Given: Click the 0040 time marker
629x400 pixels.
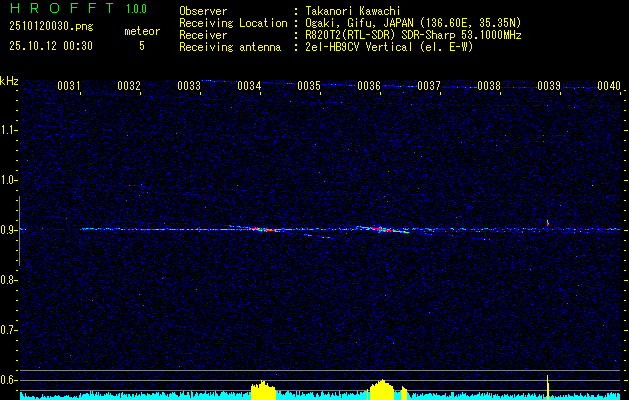Looking at the screenshot, I should tap(609, 85).
